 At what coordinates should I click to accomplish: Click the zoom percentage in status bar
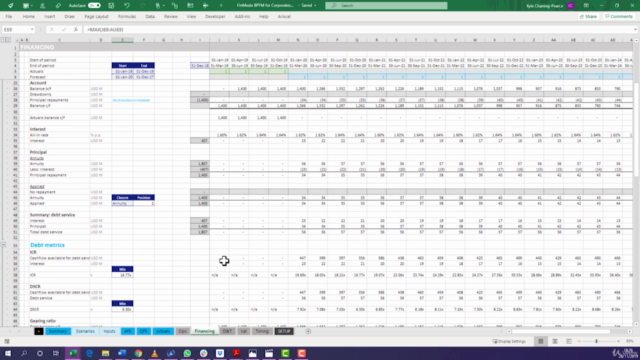pos(630,341)
